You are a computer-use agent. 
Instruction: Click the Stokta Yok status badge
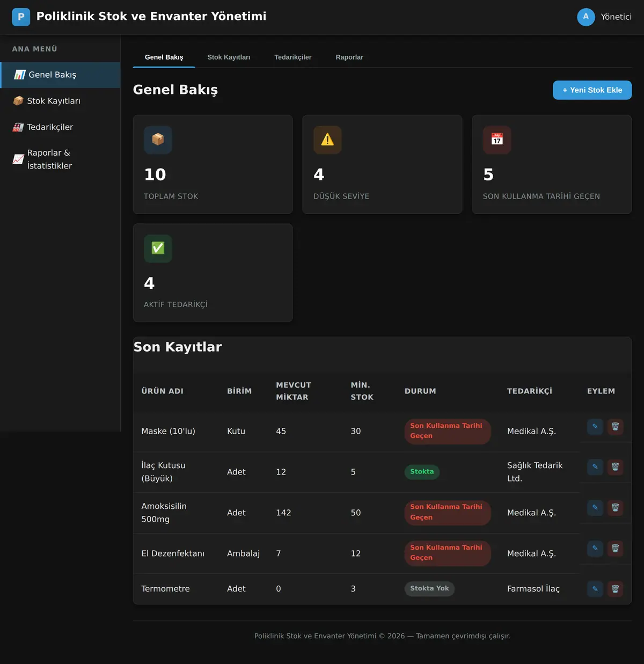click(429, 589)
